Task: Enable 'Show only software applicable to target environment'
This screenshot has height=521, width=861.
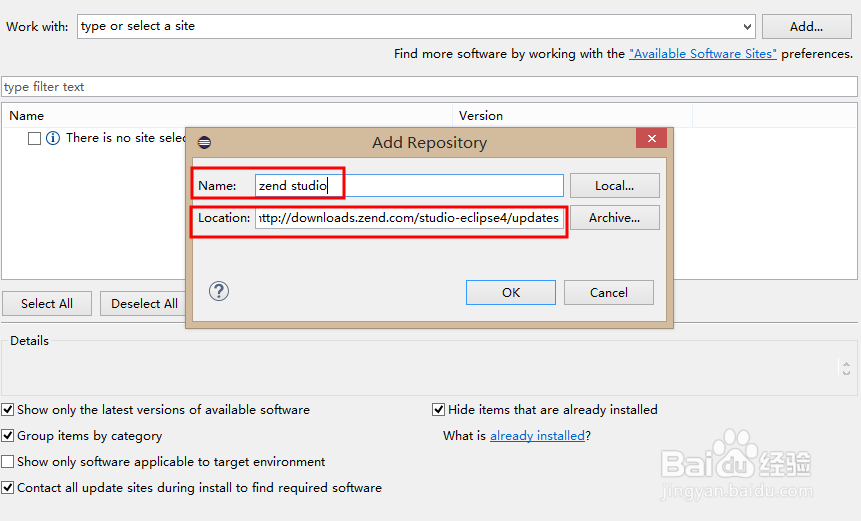Action: [8, 462]
